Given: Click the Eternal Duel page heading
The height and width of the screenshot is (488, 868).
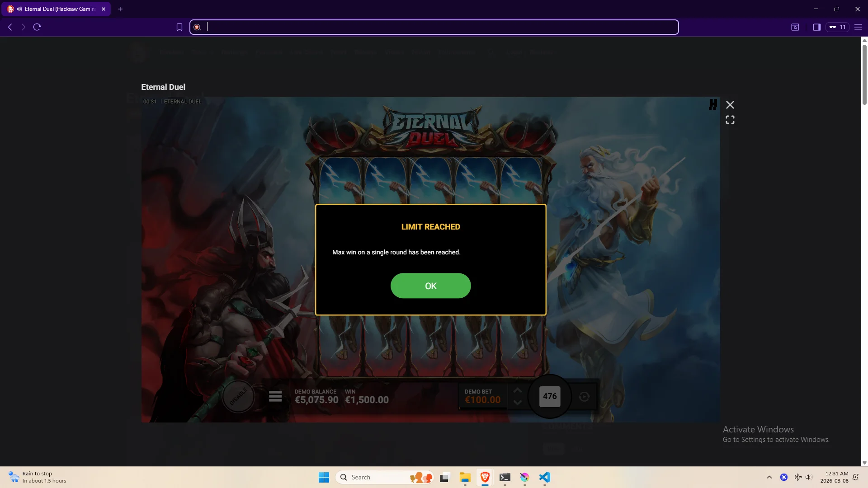Looking at the screenshot, I should [x=163, y=87].
